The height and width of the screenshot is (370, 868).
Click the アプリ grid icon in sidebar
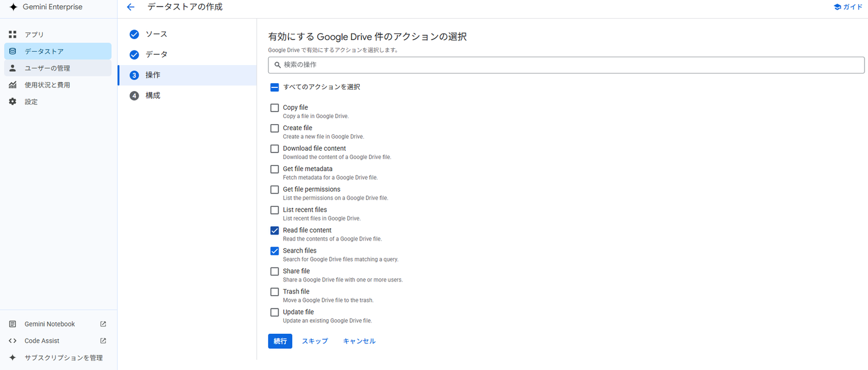pyautogui.click(x=13, y=34)
